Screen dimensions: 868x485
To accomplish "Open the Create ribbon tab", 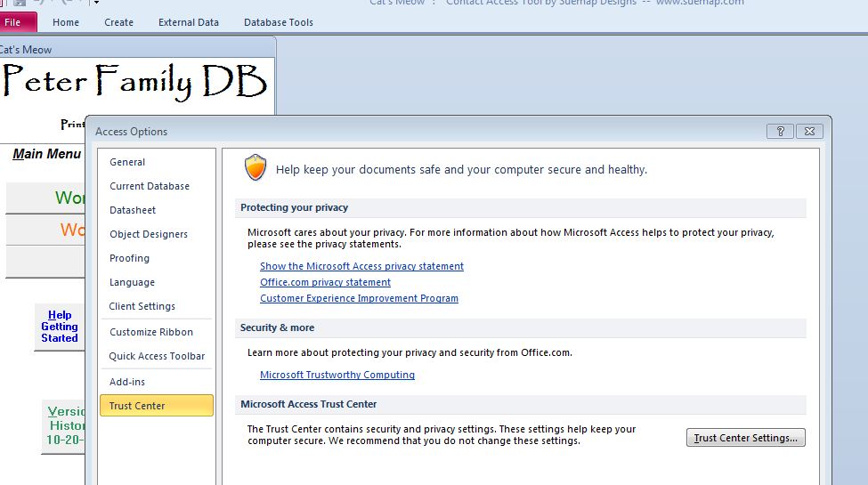I will coord(118,22).
